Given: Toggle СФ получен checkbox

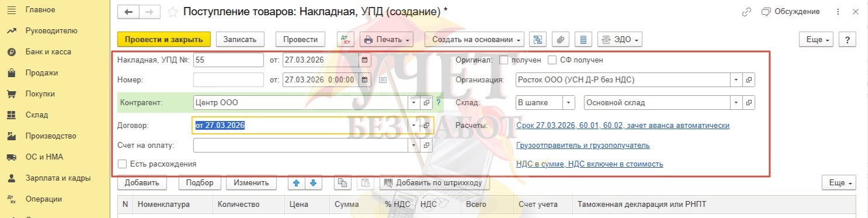Looking at the screenshot, I should [x=552, y=60].
